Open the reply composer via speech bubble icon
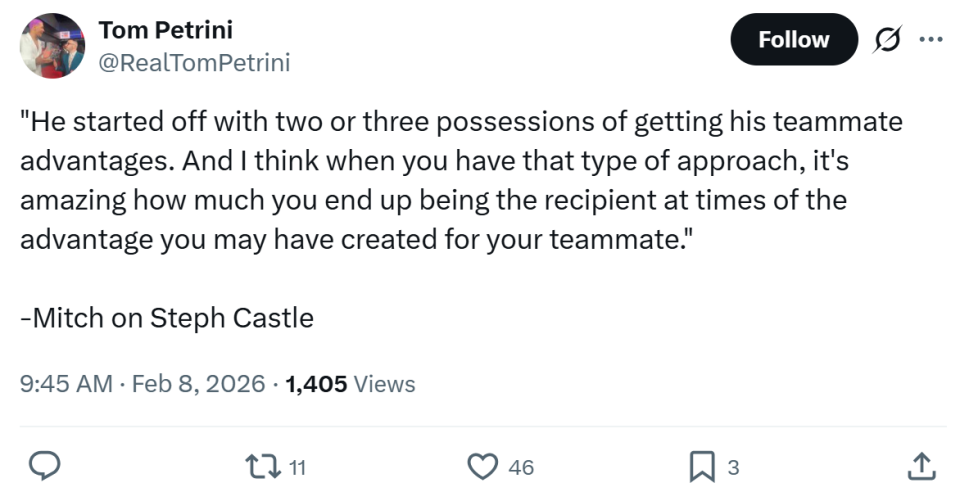 point(42,466)
